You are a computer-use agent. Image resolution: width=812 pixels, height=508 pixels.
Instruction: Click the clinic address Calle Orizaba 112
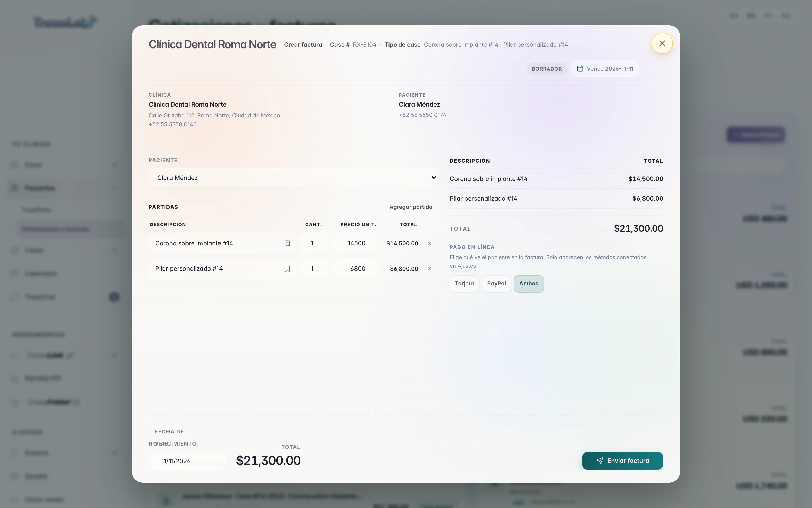(214, 115)
